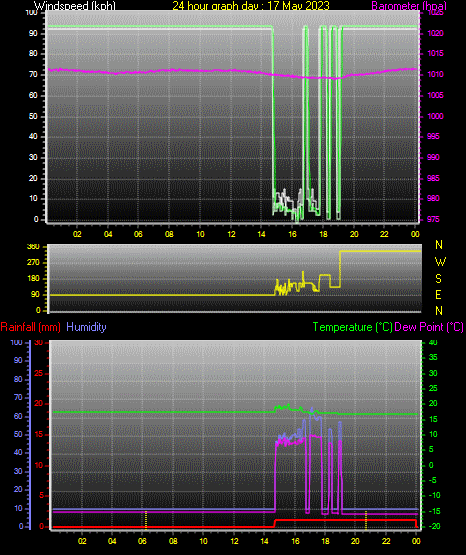Click the blue humidity axis value "60"

[18, 417]
